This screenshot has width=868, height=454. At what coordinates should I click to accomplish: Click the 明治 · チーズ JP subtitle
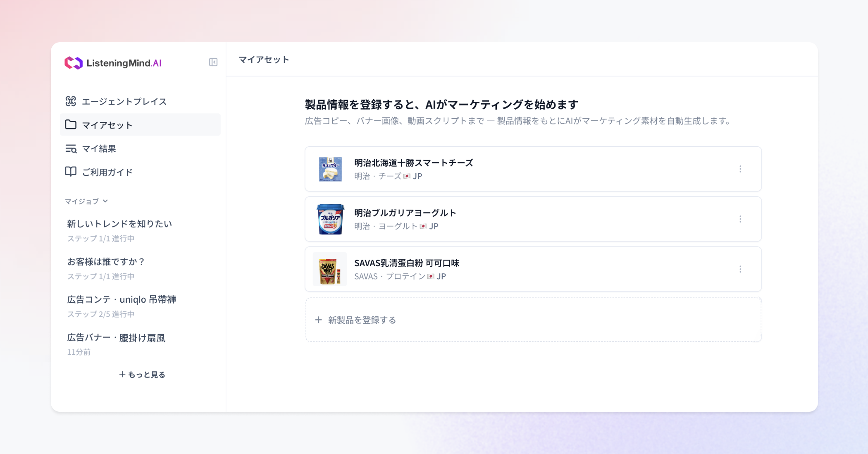pos(388,176)
